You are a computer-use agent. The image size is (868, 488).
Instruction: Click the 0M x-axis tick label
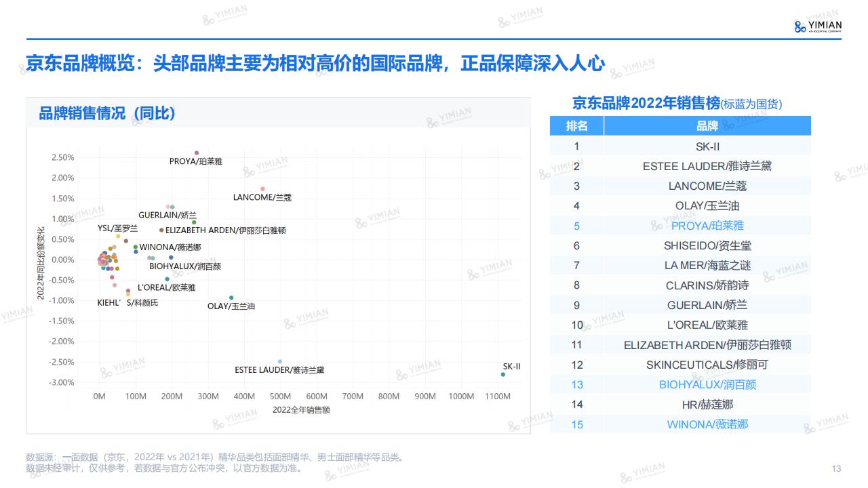tap(99, 396)
